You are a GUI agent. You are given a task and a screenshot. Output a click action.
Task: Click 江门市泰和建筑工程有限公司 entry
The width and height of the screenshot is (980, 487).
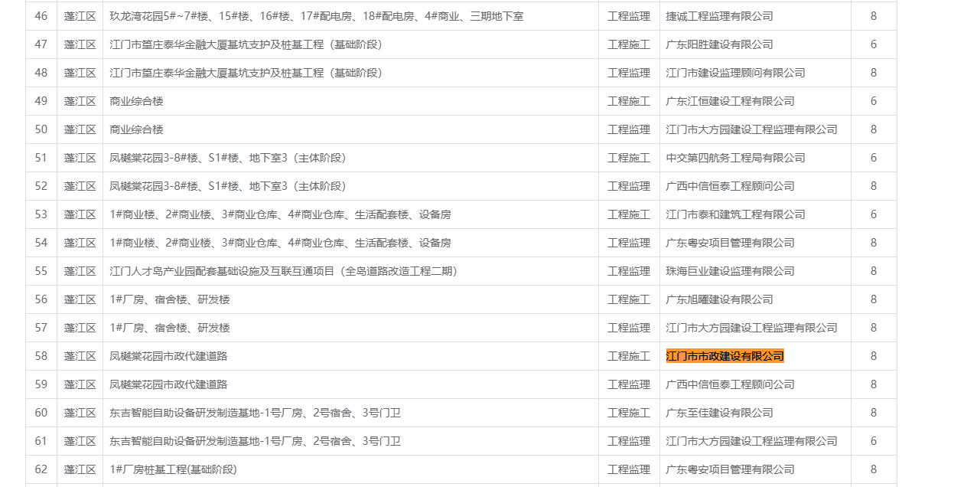pyautogui.click(x=735, y=214)
